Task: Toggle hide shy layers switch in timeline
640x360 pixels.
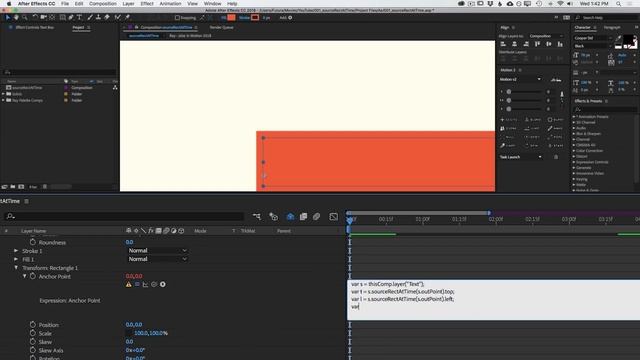Action: [x=290, y=217]
